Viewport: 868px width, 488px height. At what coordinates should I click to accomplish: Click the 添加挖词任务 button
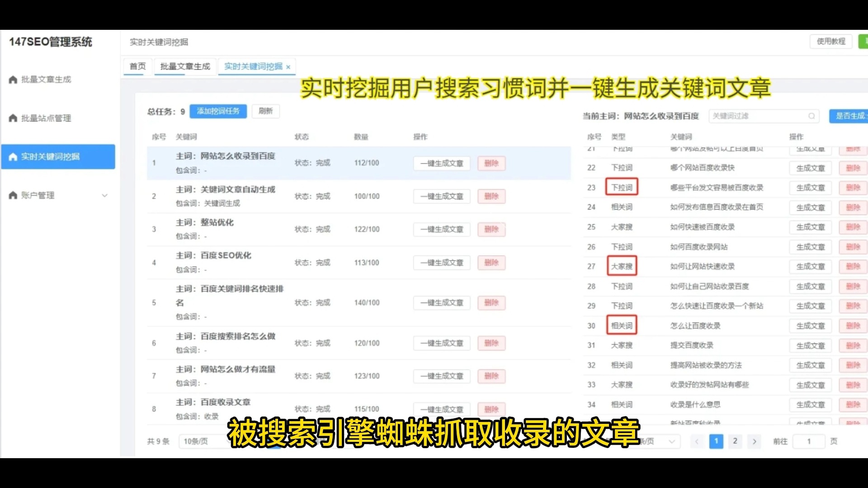(x=218, y=111)
